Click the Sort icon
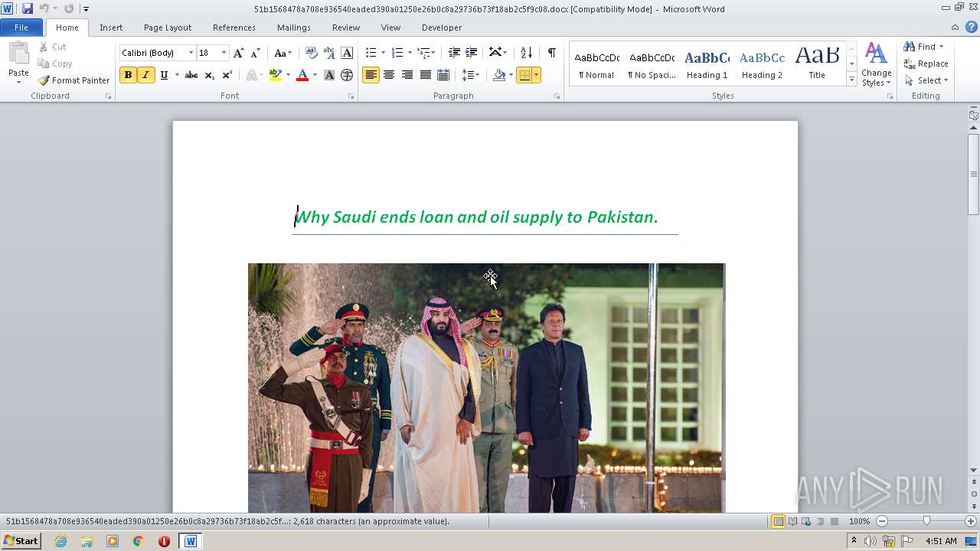The height and width of the screenshot is (551, 980). pyautogui.click(x=526, y=53)
